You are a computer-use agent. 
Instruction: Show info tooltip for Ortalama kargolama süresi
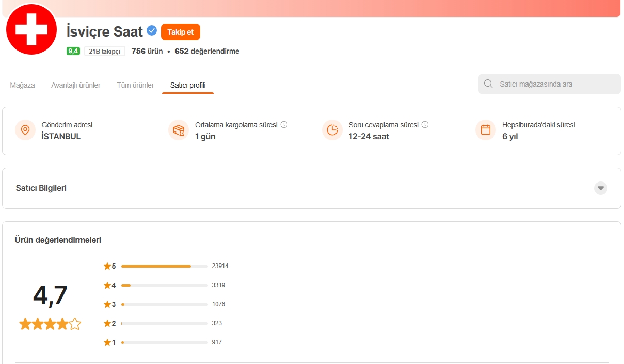[x=284, y=125]
